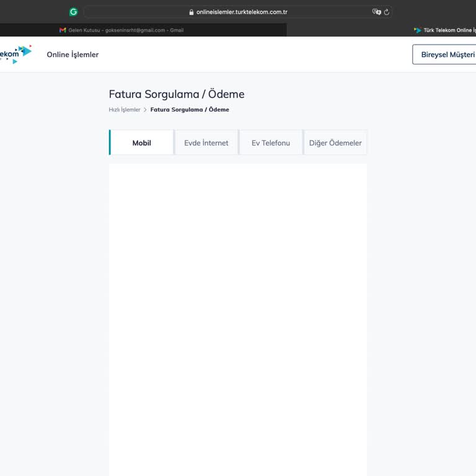Click the Türk Telekom logo
This screenshot has width=476, height=476.
[x=15, y=55]
